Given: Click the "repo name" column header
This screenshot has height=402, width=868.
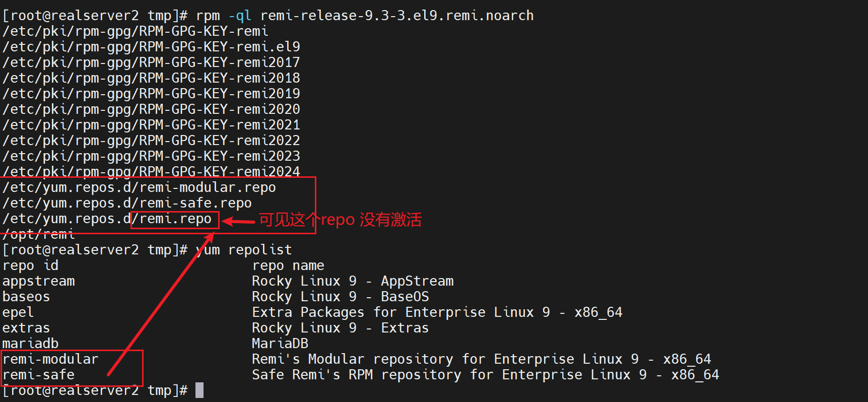Looking at the screenshot, I should (x=288, y=265).
